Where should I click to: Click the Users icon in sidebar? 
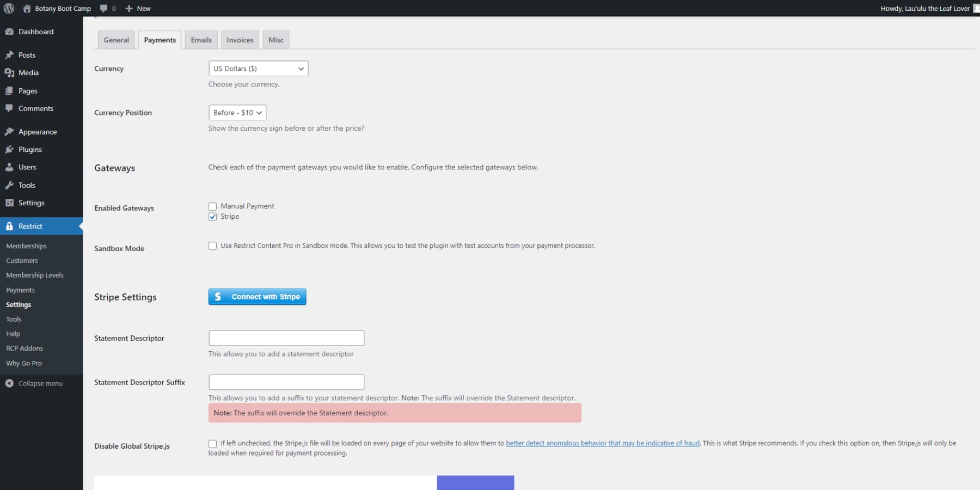click(x=9, y=167)
